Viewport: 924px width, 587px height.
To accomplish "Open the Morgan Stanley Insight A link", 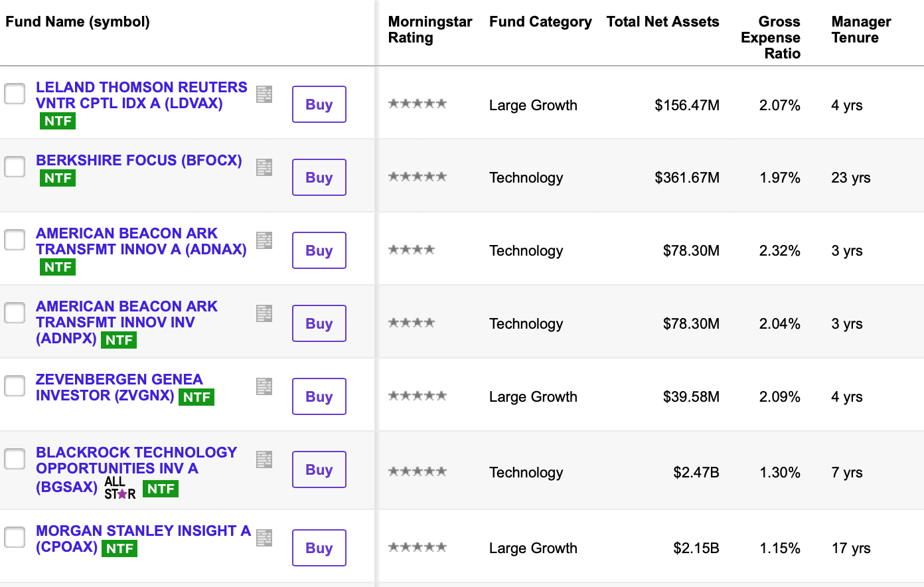I will [143, 531].
